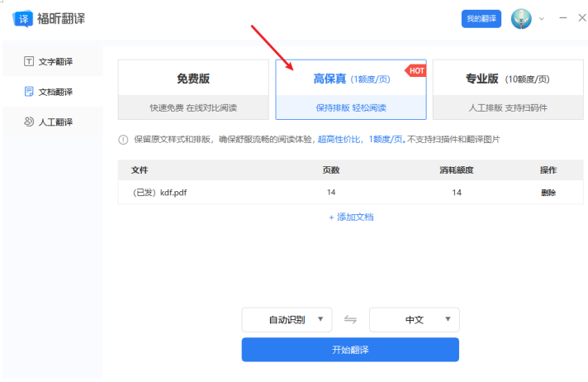588x382 pixels.
Task: Switch to 文字翻译 in sidebar
Action: click(x=53, y=62)
